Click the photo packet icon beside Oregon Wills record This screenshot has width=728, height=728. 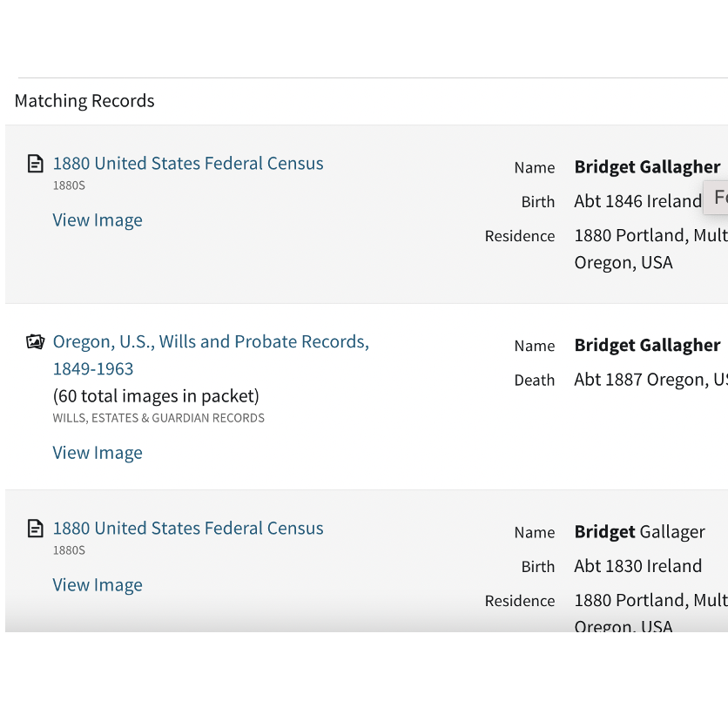tap(36, 341)
